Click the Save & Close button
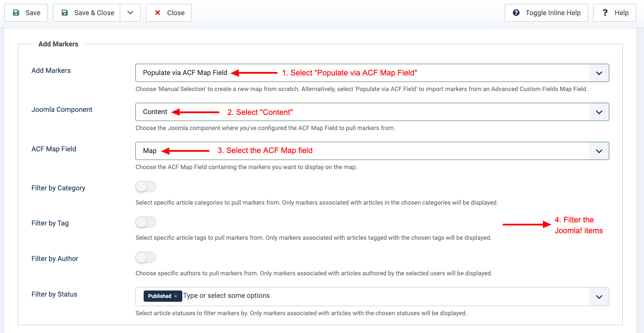Viewport: 644px width, 333px height. tap(87, 13)
